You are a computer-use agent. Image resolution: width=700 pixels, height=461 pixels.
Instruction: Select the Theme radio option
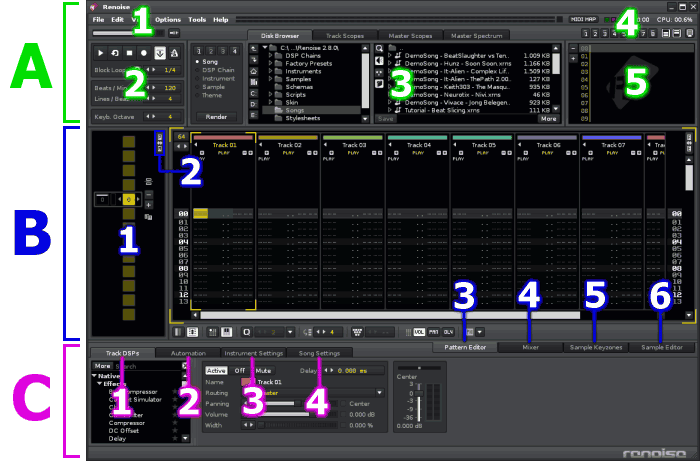pos(208,96)
